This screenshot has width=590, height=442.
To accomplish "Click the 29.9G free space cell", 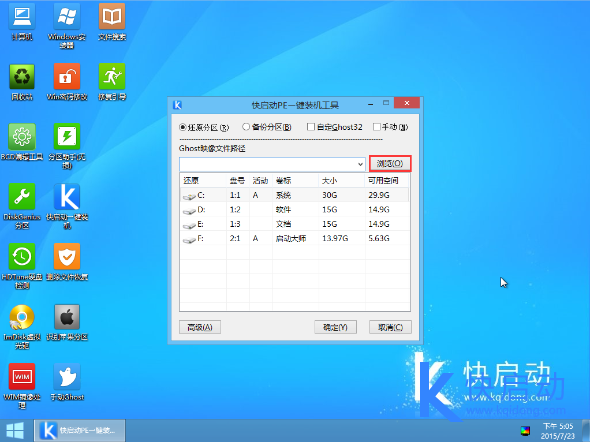I will 379,195.
